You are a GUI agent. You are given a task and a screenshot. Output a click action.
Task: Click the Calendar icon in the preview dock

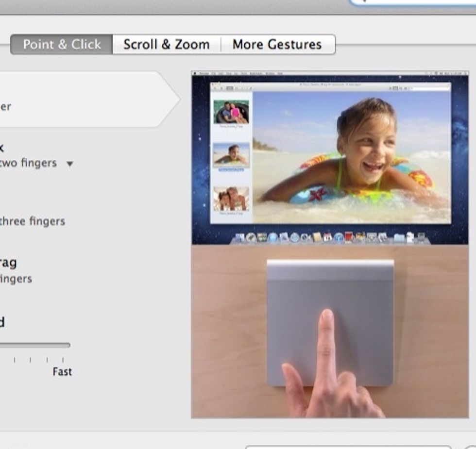(x=328, y=238)
